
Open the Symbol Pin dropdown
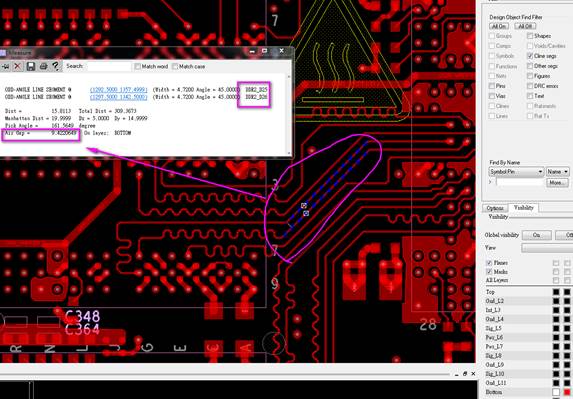[x=516, y=172]
